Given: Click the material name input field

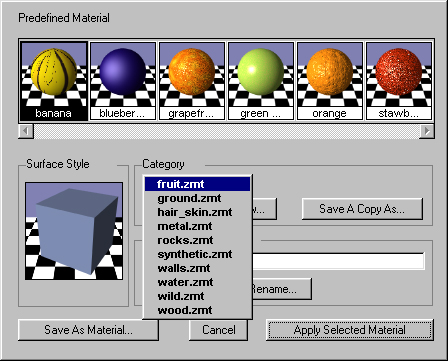Looking at the screenshot, I should (338, 261).
